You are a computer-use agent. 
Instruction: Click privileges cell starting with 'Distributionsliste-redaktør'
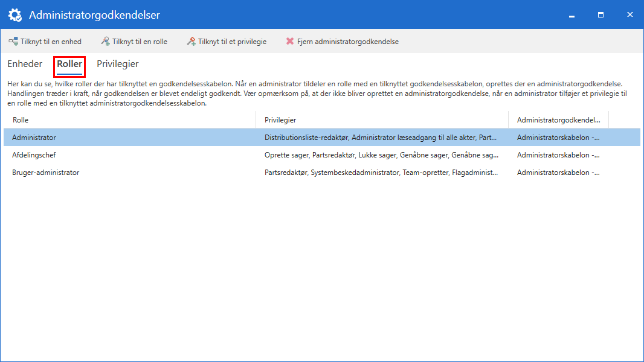pos(382,138)
